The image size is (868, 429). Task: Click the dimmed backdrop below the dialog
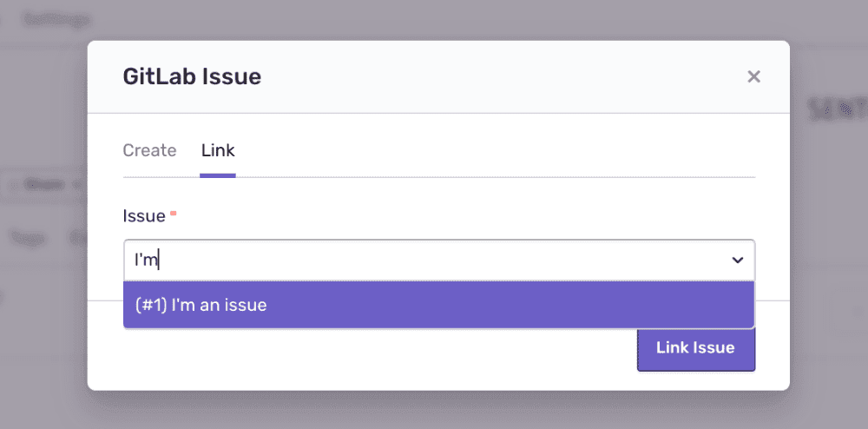click(434, 410)
